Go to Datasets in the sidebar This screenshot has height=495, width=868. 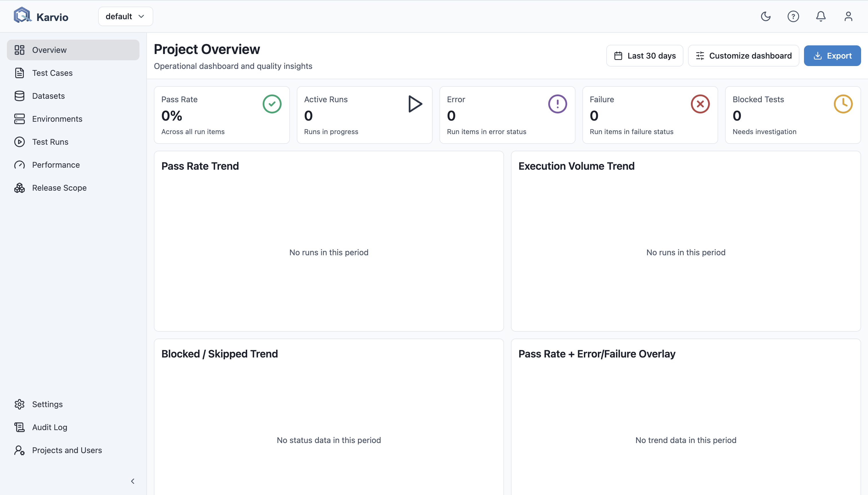pyautogui.click(x=73, y=96)
